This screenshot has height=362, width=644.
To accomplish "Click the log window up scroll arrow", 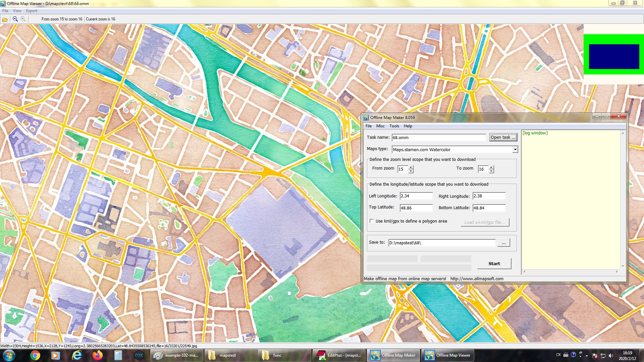I will pyautogui.click(x=623, y=133).
